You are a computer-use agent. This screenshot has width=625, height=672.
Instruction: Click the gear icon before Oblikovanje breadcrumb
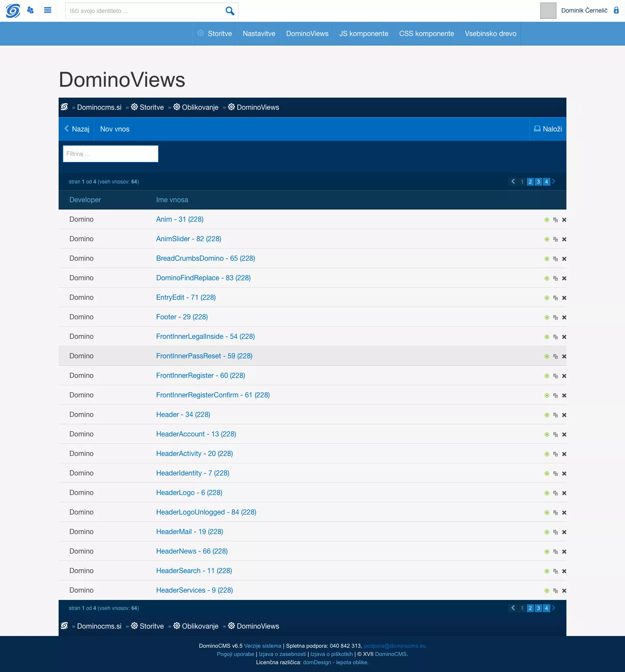coord(177,107)
